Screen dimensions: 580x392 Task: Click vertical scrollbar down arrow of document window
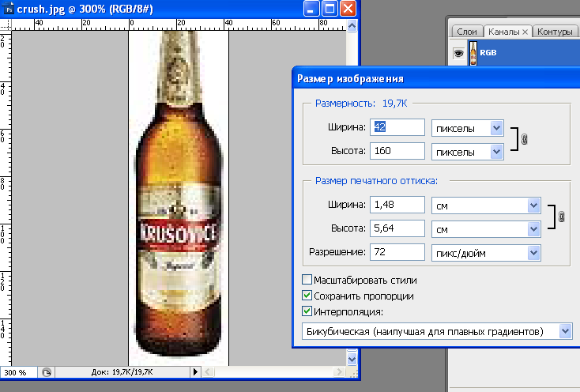(352, 358)
